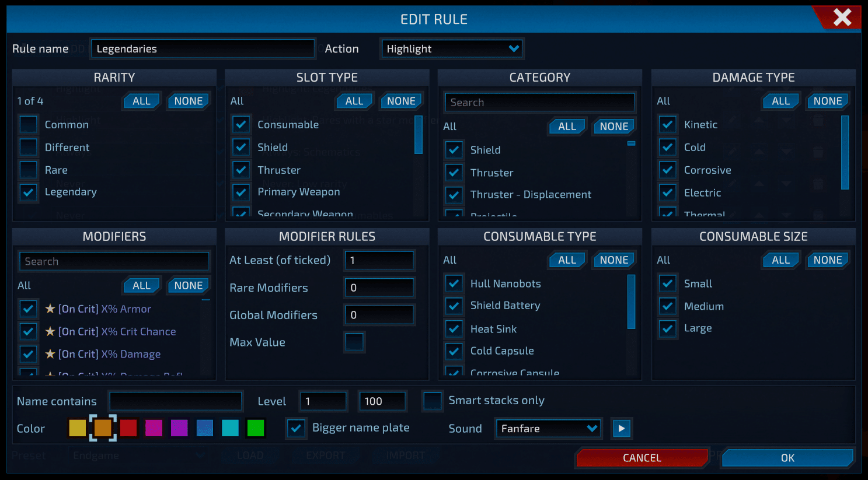Viewport: 868px width, 480px height.
Task: Open the Sound dropdown showing Fanfare
Action: click(548, 429)
